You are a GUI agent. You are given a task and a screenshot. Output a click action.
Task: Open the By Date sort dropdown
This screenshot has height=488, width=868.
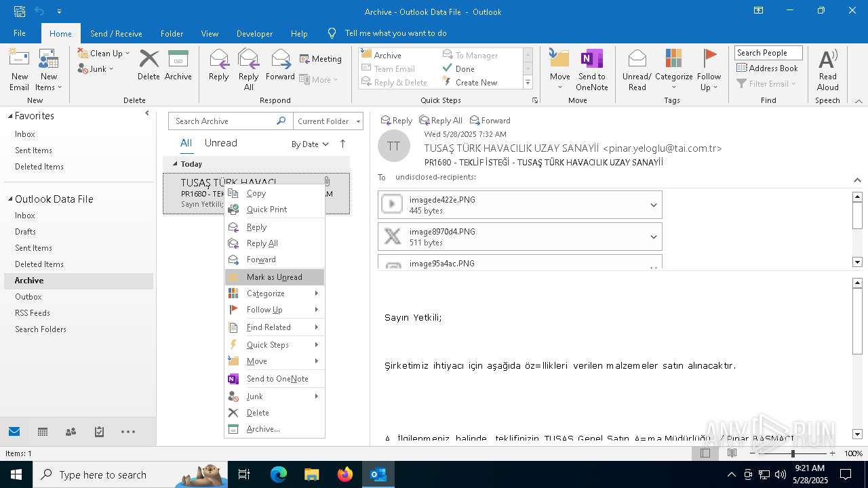310,144
